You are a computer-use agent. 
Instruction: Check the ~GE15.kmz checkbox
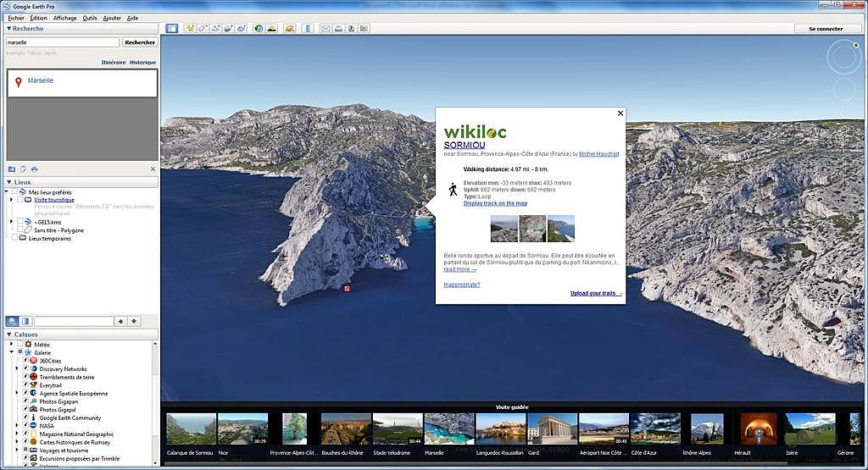(20, 221)
